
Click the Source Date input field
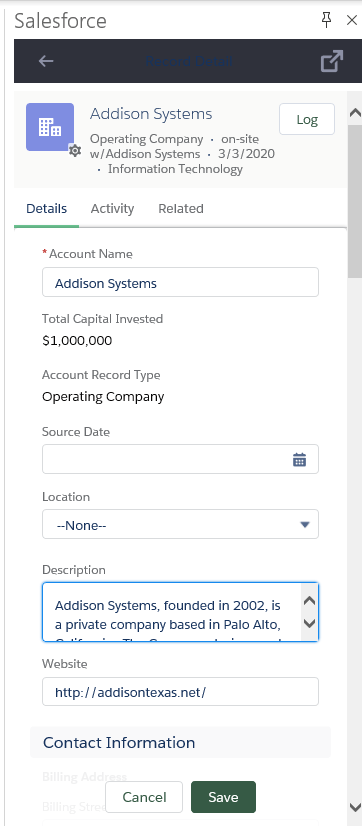(180, 459)
